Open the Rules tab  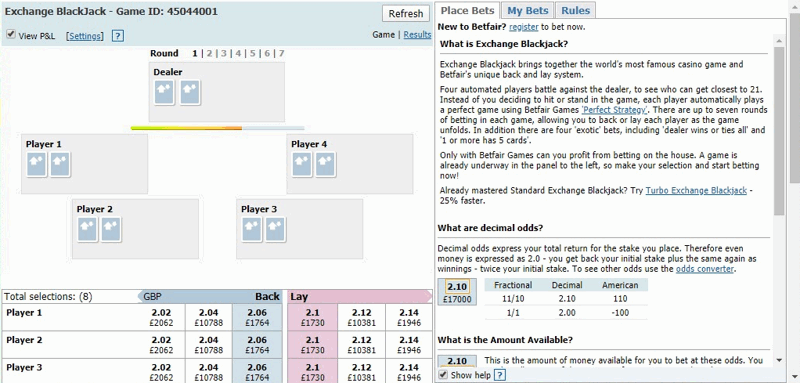(x=576, y=11)
